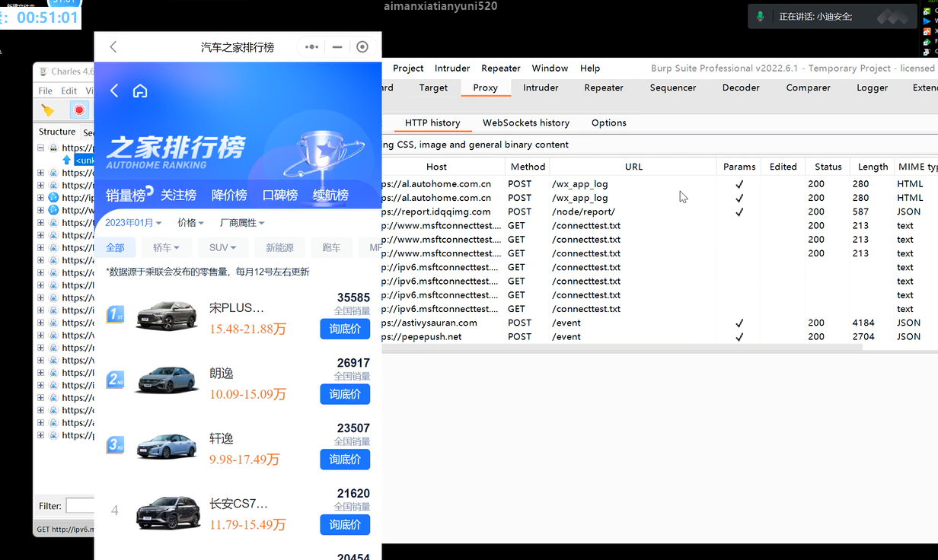Viewport: 938px width, 560px height.
Task: Click the 1st rank badge icon
Action: click(115, 315)
